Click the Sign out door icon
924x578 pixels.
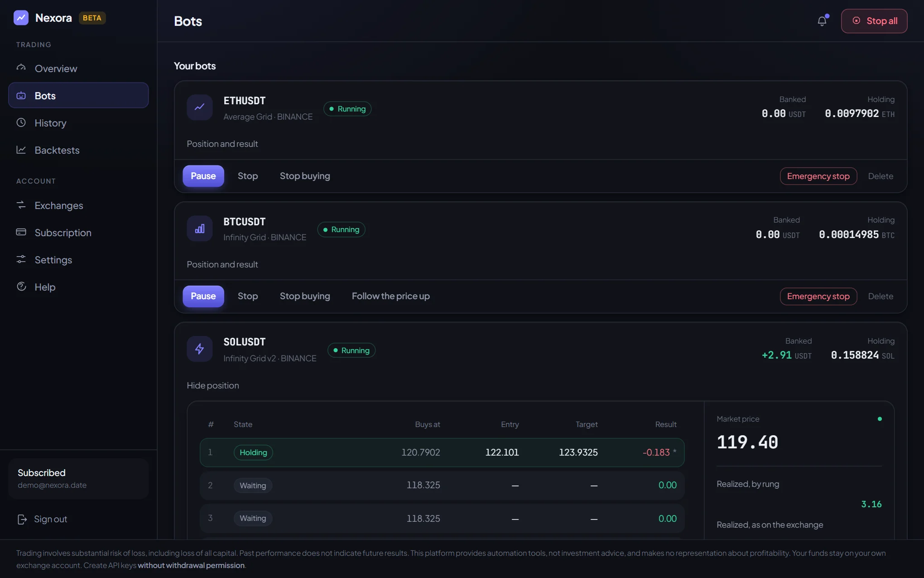click(x=22, y=519)
